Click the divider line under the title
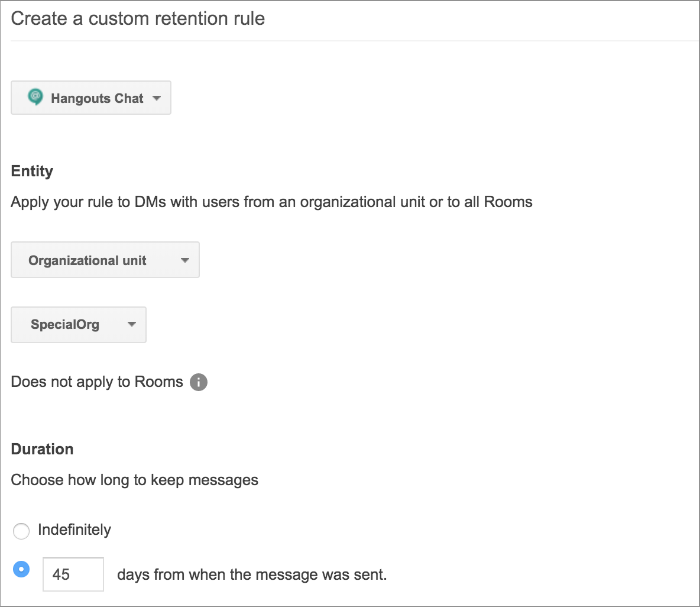Screen dimensions: 700x607 point(355,41)
